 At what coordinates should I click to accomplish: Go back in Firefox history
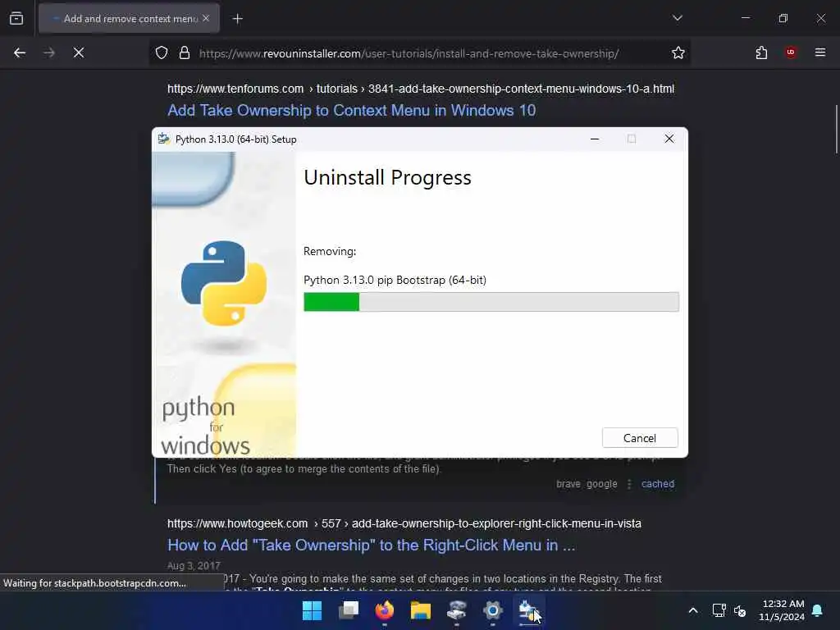(20, 52)
